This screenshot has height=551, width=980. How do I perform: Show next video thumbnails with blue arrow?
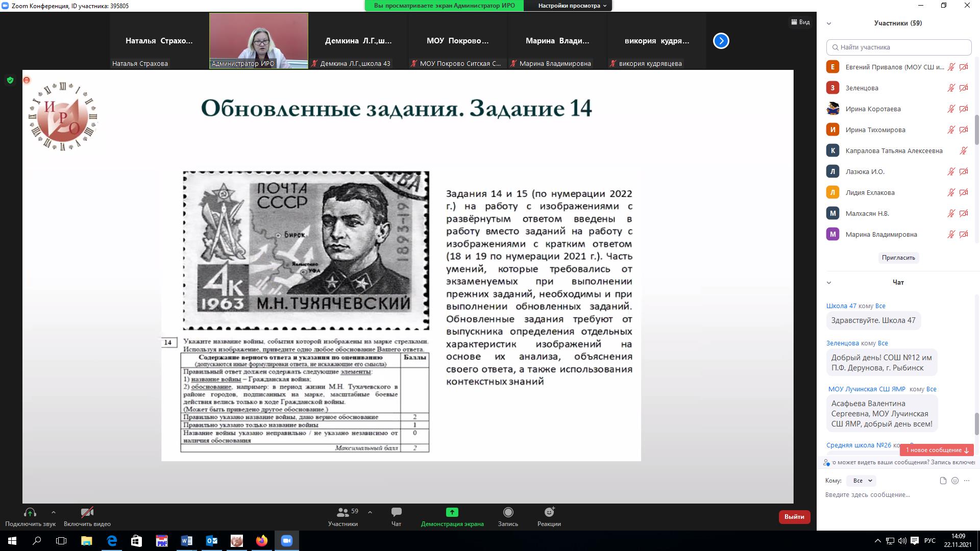pos(721,41)
